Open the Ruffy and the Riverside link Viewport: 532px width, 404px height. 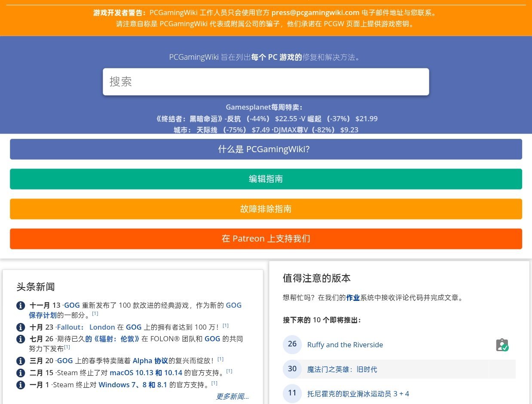tap(345, 345)
